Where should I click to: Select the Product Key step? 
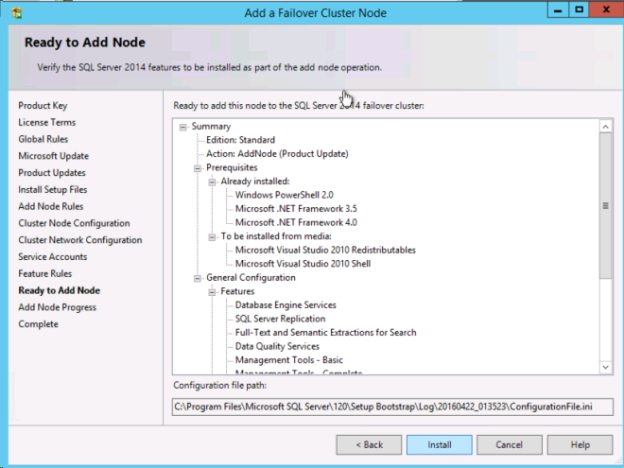[x=43, y=105]
